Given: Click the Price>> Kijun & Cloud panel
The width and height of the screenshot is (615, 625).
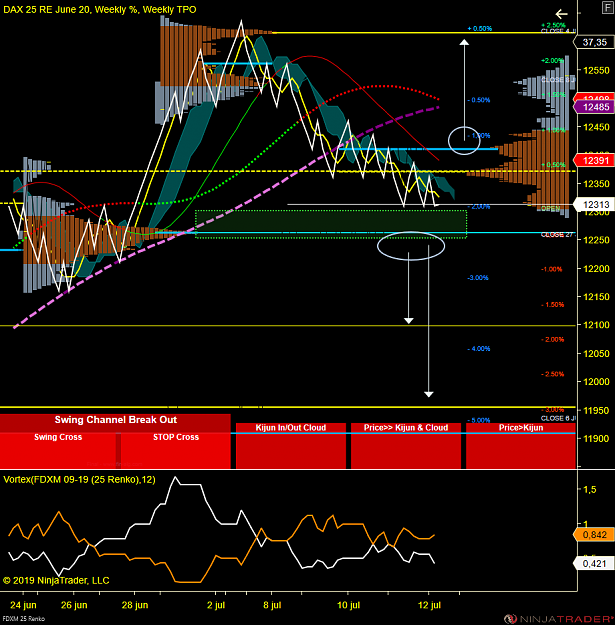Looking at the screenshot, I should tap(406, 446).
